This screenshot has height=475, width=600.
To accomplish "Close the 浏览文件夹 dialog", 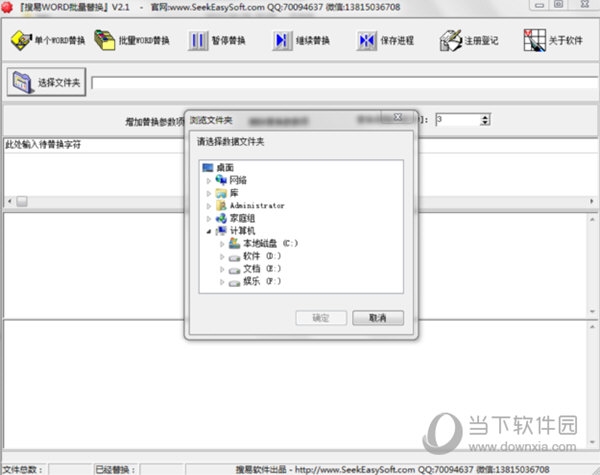I will (398, 117).
